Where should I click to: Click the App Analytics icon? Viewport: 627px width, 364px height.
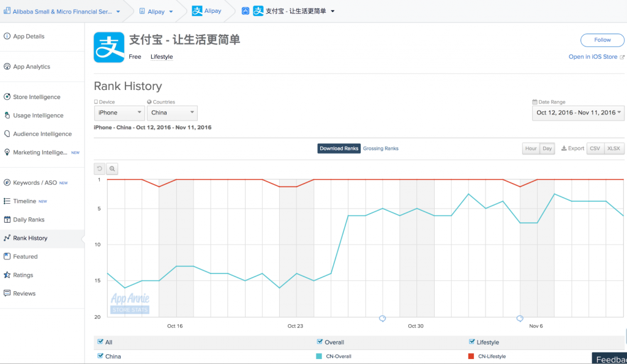point(7,66)
